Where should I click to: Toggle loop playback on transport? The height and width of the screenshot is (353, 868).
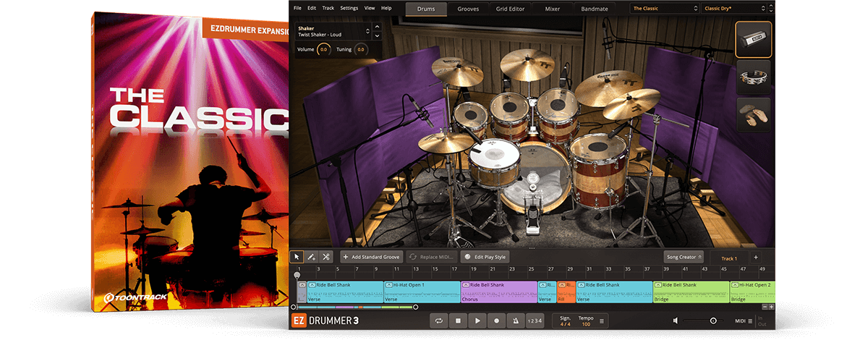click(438, 320)
